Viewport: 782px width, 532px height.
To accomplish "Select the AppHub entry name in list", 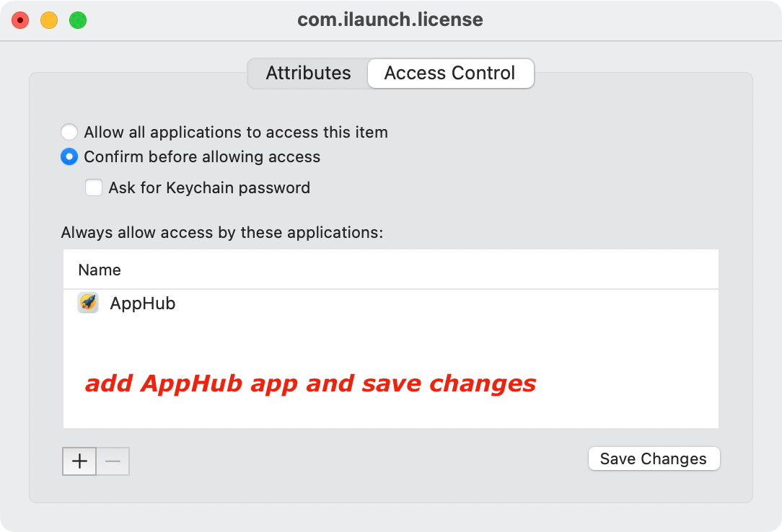I will click(x=143, y=303).
